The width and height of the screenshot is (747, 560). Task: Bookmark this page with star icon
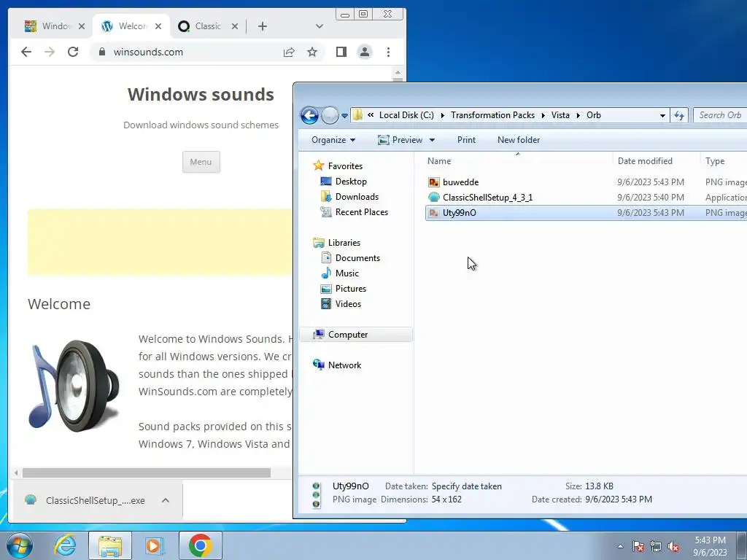click(312, 52)
